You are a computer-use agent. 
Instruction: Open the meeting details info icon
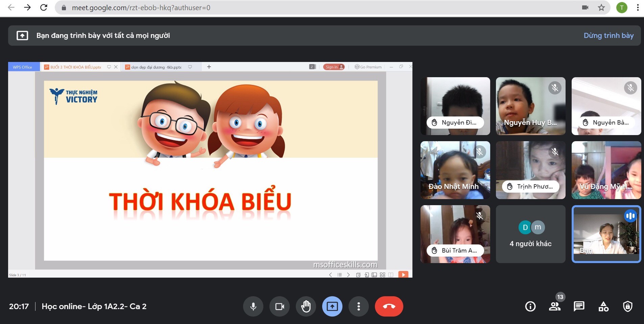530,306
